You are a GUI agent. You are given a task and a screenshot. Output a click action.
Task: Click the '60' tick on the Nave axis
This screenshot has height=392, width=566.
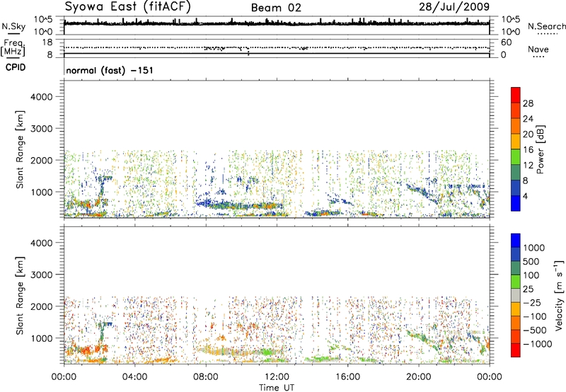click(506, 42)
